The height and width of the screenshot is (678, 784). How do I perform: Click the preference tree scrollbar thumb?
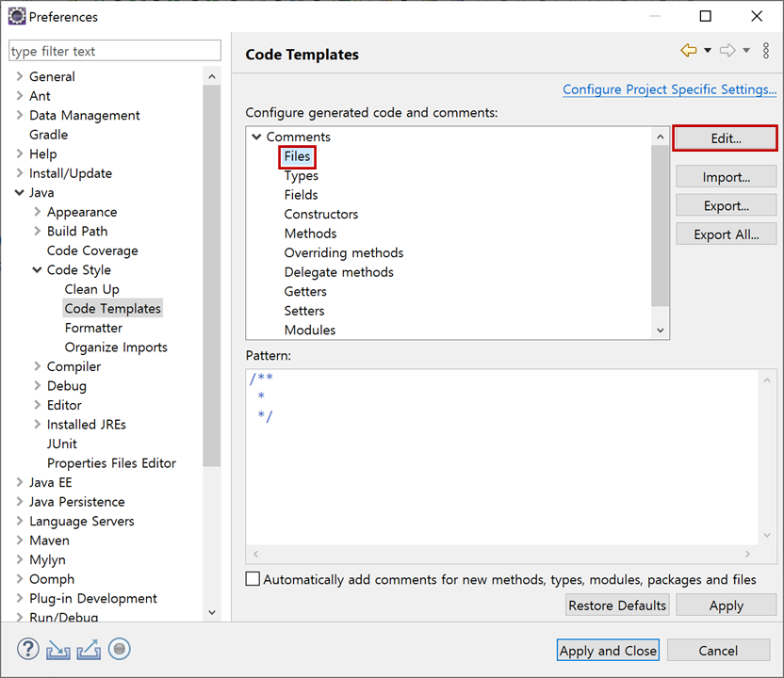click(x=212, y=275)
